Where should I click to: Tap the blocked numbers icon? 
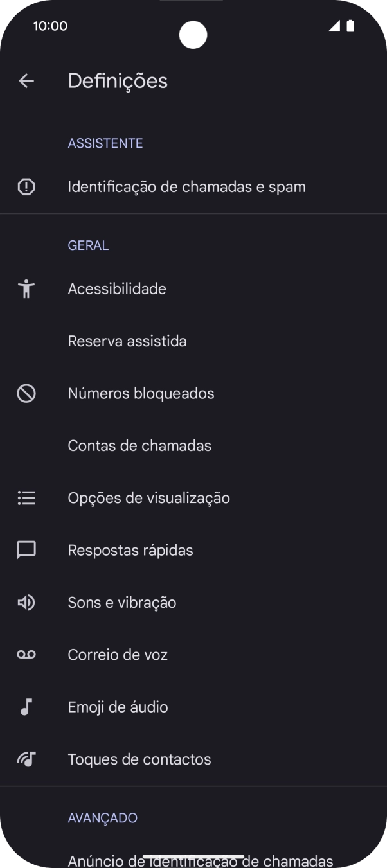(26, 393)
